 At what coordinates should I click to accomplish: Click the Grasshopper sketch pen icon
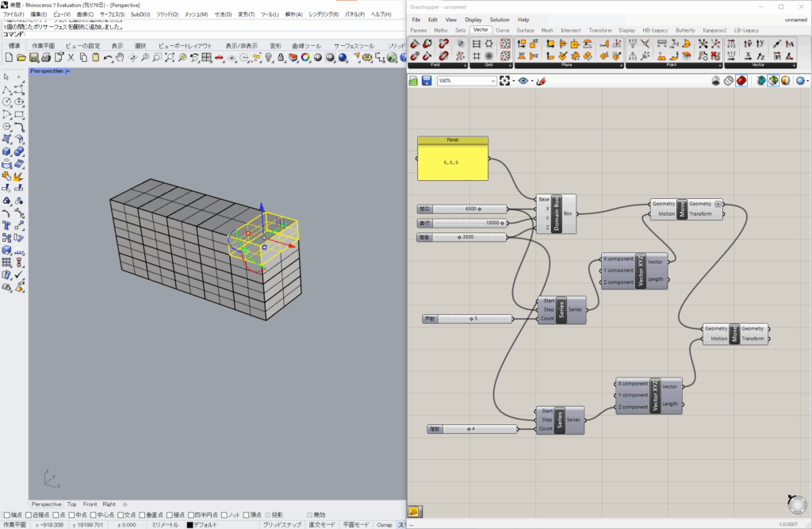541,81
